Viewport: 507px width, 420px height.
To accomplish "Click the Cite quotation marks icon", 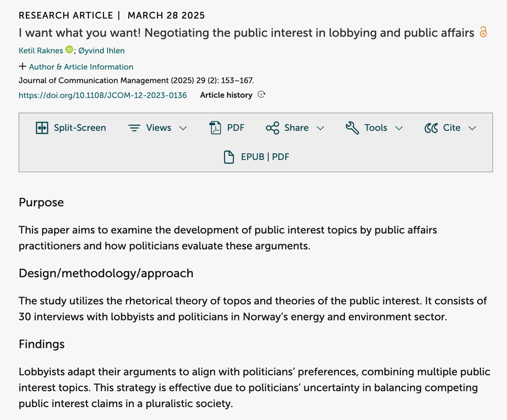I will (431, 128).
